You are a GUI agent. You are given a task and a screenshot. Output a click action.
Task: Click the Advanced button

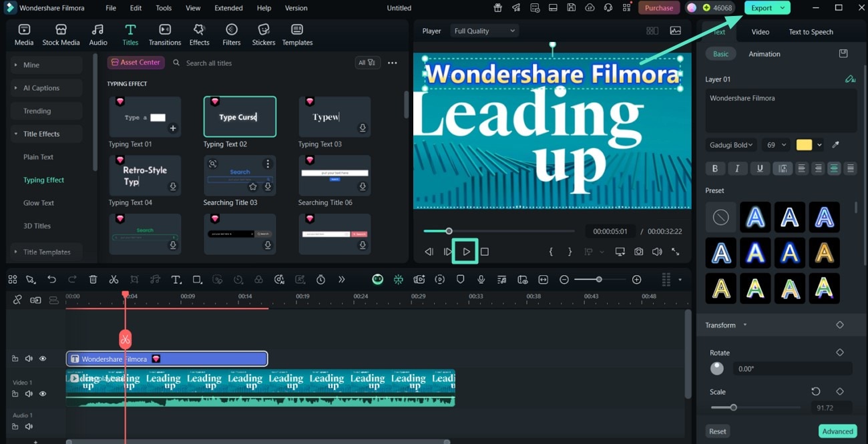click(x=837, y=431)
